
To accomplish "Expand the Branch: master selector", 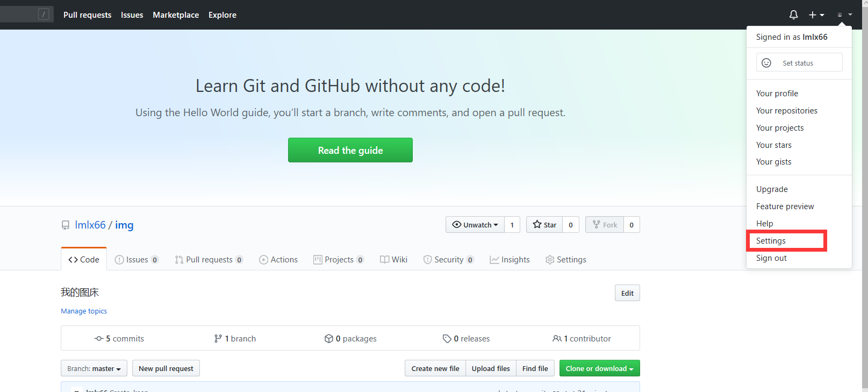I will [x=94, y=368].
